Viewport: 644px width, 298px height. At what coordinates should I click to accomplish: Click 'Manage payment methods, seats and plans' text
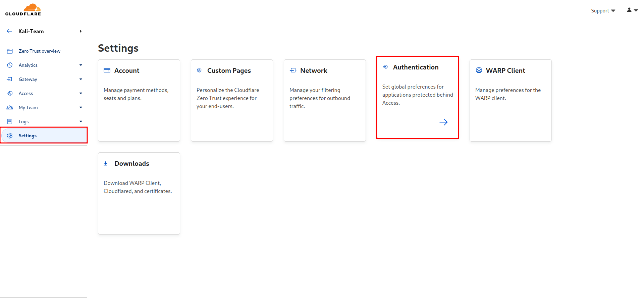(136, 94)
